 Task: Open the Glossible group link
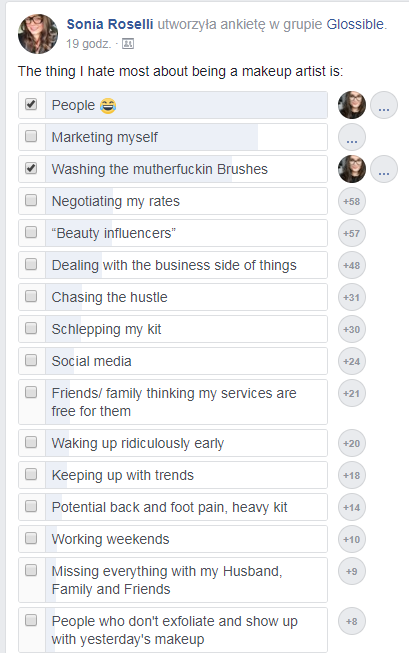355,24
